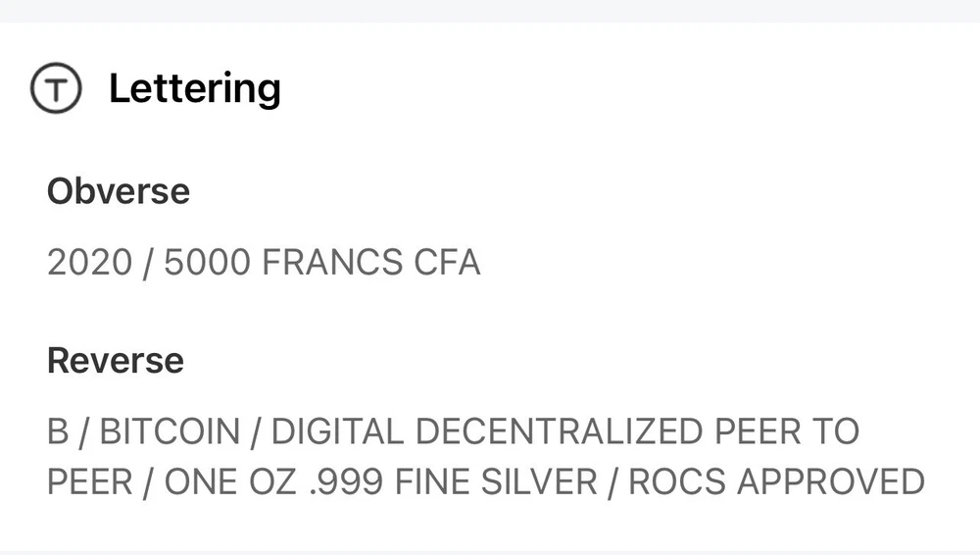
Task: Click the single letter B in reverse lettering
Action: click(58, 431)
